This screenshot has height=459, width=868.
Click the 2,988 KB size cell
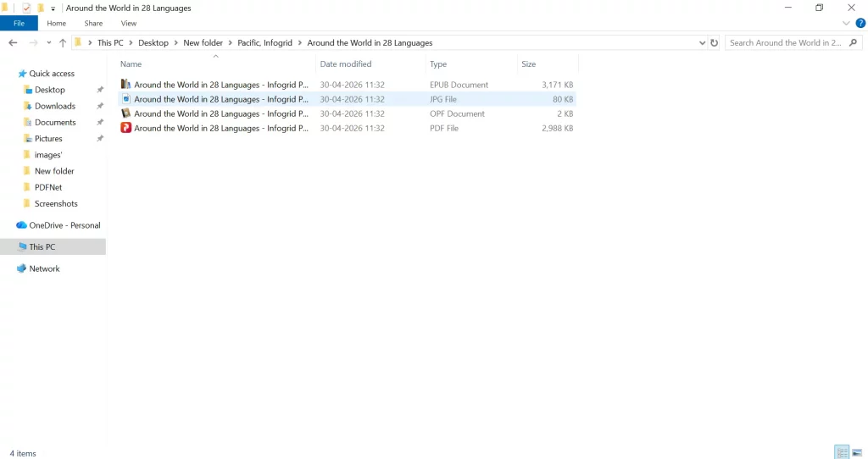coord(558,128)
